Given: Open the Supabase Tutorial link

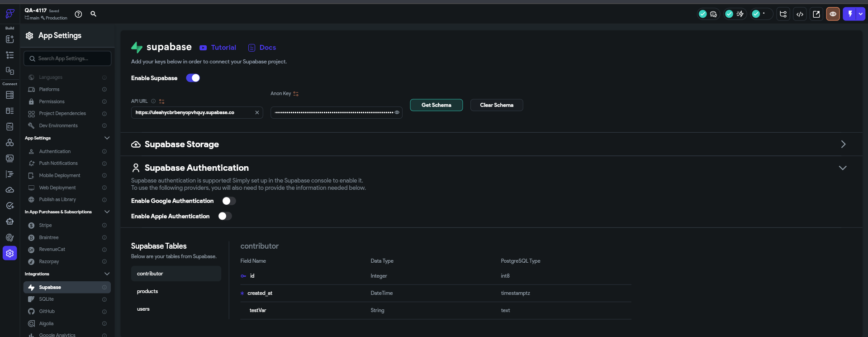Looking at the screenshot, I should pos(218,48).
